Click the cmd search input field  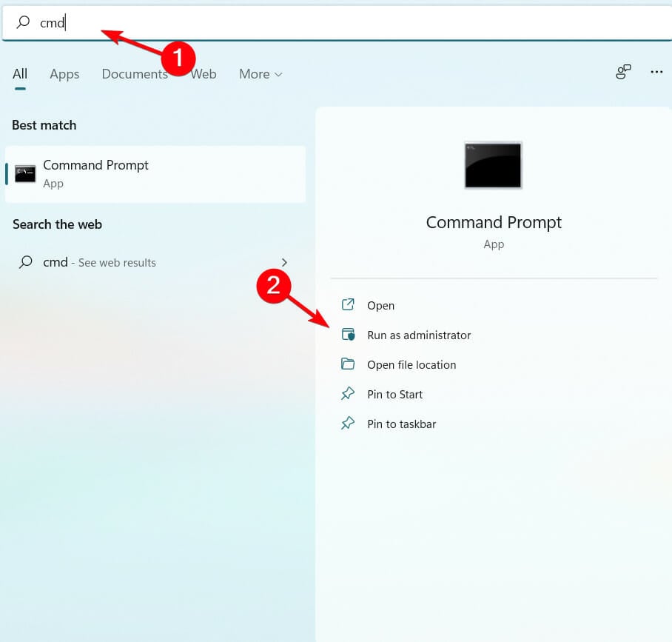coord(337,23)
